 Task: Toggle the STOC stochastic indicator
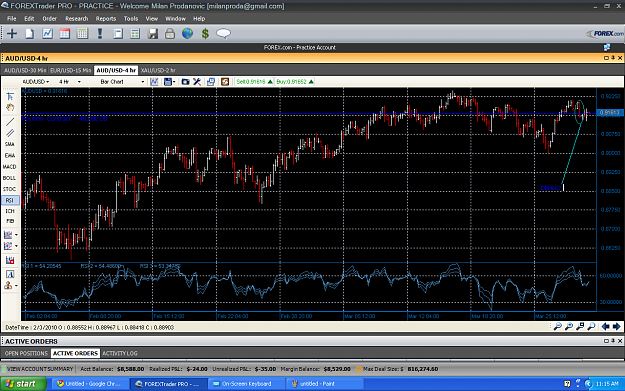10,189
